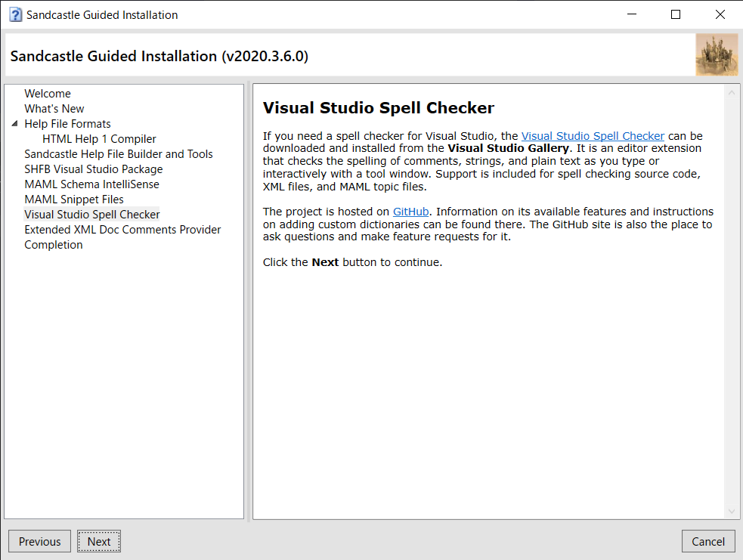Viewport: 743px width, 560px height.
Task: Open the Visual Studio Spell Checker hyperlink
Action: point(593,135)
